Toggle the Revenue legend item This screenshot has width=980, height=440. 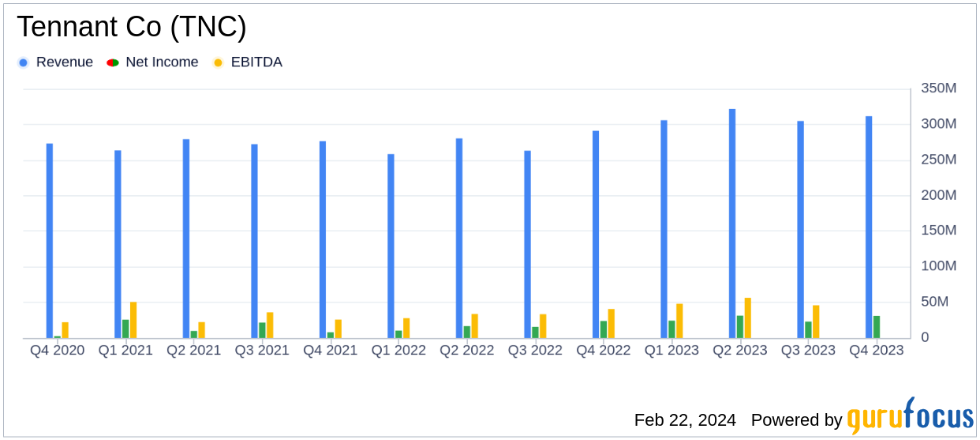55,62
